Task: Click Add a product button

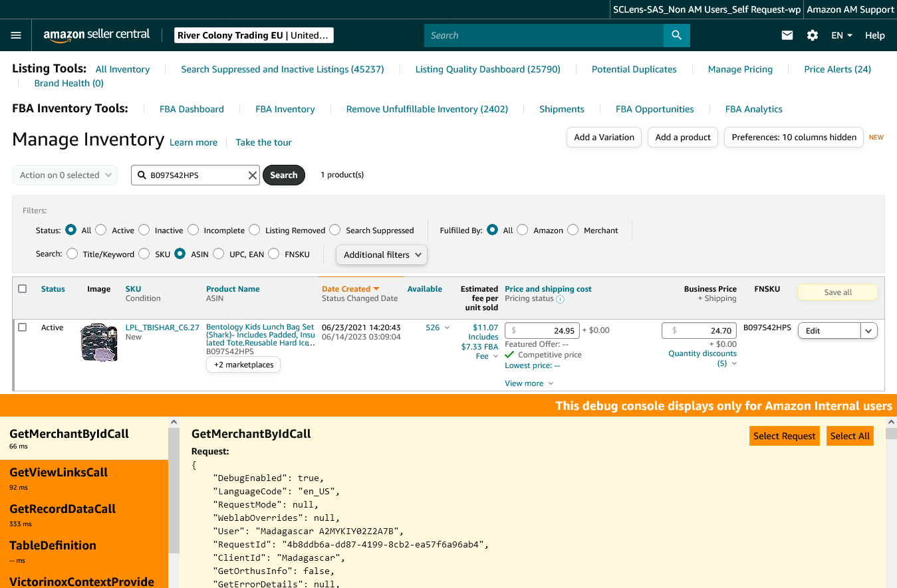Action: [683, 137]
